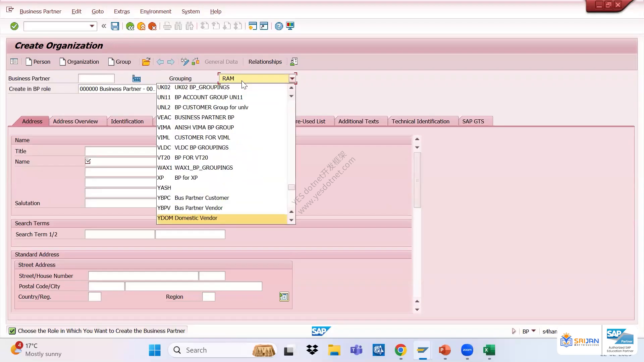The image size is (644, 362).
Task: Click the Relationships button
Action: [265, 62]
